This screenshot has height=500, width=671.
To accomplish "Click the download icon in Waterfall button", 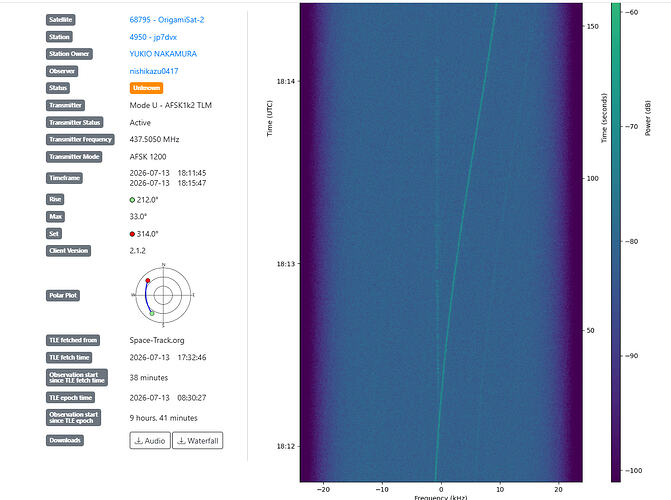I will coord(181,440).
